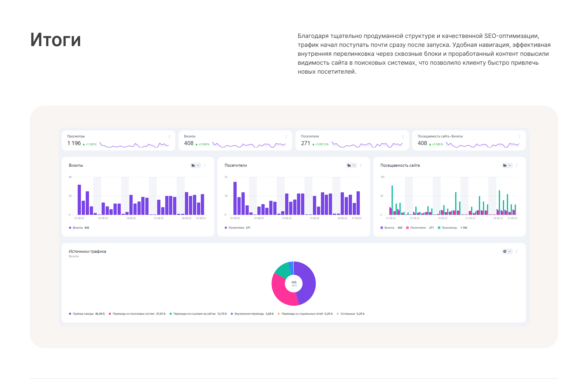Click the Посетители bar chart panel three-dot menu
This screenshot has height=379, width=588.
pos(361,165)
